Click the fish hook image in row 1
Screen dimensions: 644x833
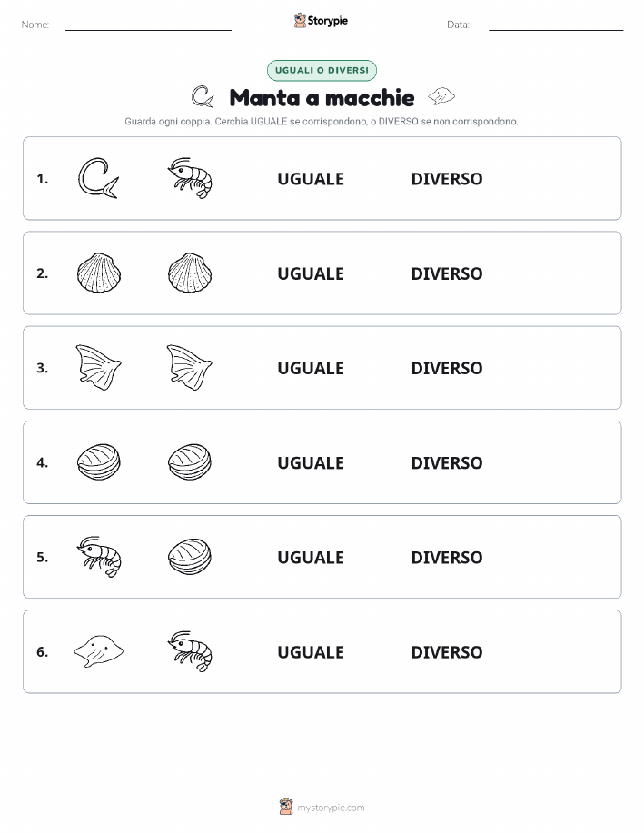(x=98, y=178)
